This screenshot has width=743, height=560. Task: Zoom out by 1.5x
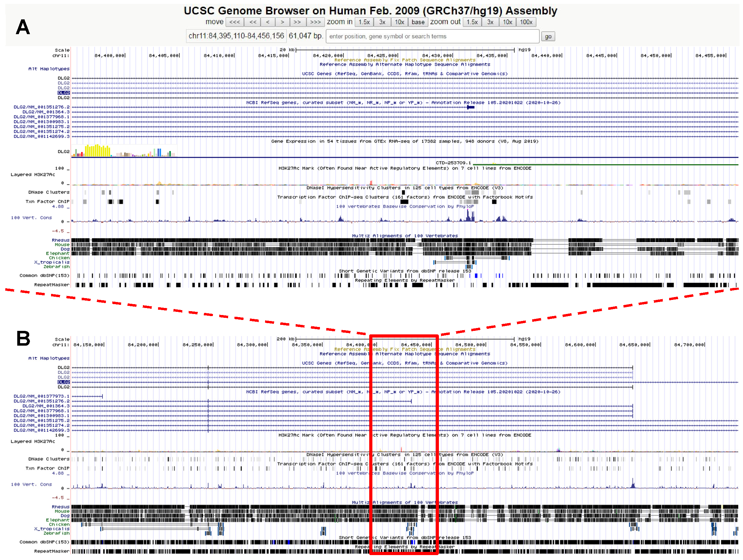pyautogui.click(x=472, y=22)
